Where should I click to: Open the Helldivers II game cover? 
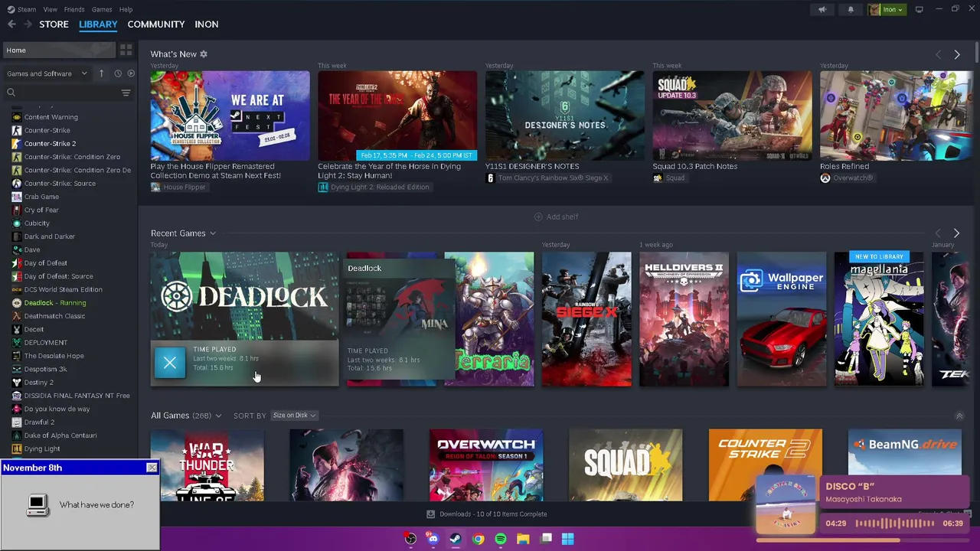click(684, 319)
